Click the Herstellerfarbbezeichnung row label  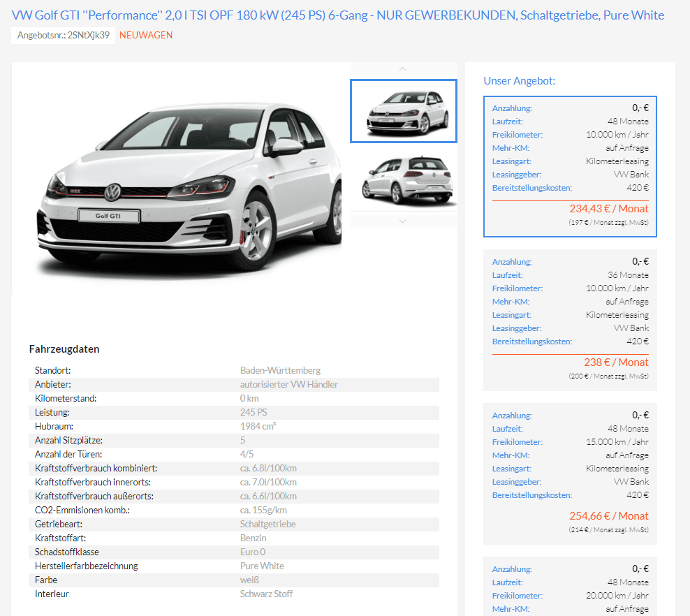point(87,566)
